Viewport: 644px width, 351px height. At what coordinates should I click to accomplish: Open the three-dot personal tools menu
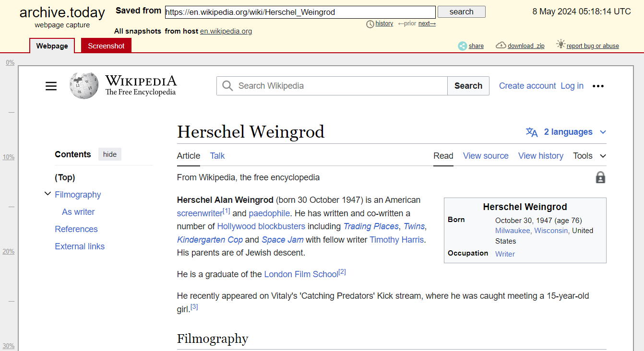click(x=598, y=86)
